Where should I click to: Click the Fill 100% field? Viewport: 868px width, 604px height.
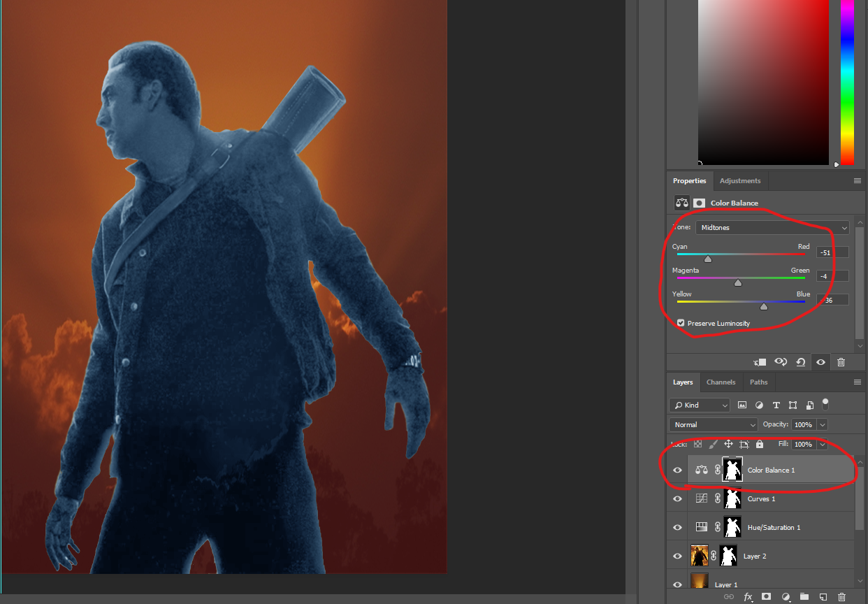(x=804, y=444)
